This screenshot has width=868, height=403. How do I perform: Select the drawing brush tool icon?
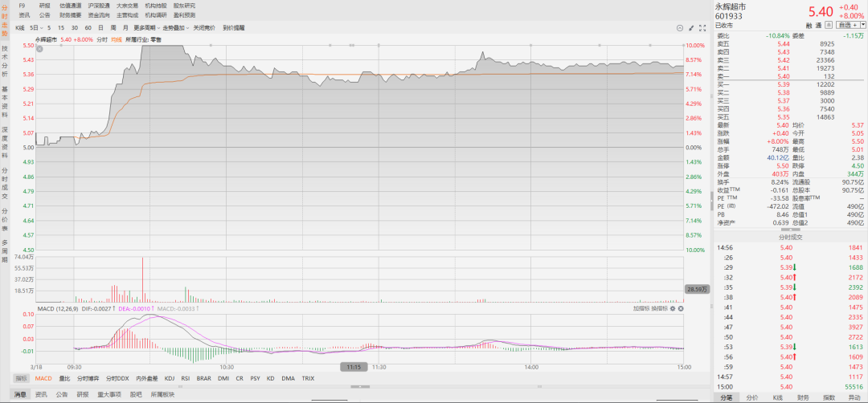[691, 27]
